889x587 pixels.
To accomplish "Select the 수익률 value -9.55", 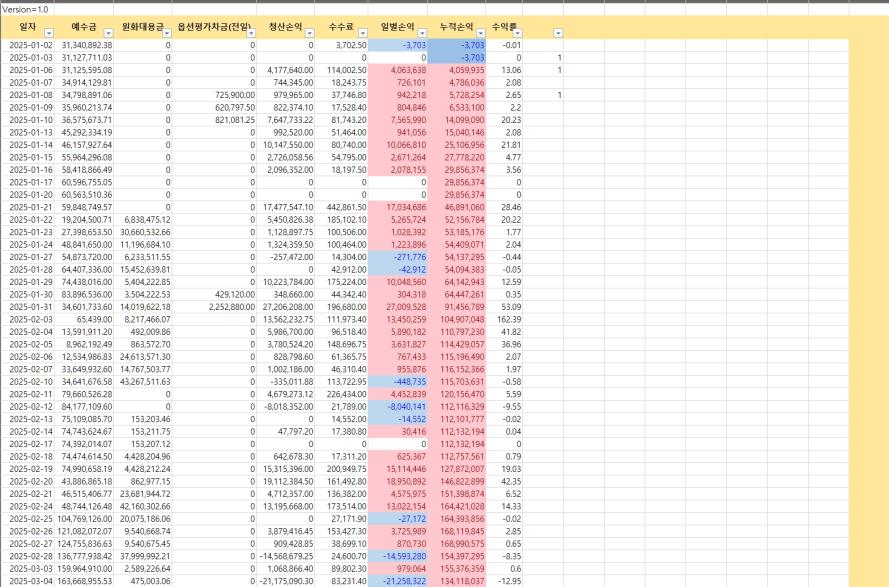I will click(504, 407).
